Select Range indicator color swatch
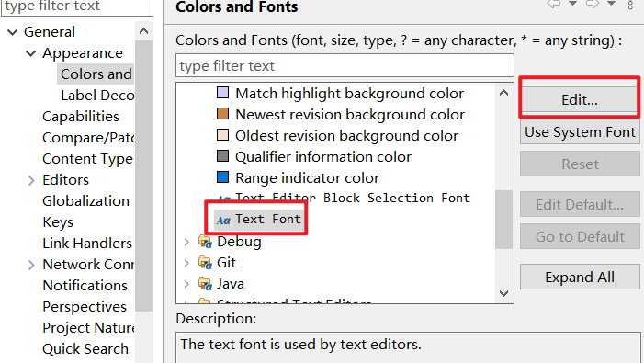Viewport: 644px width, 363px height. tap(222, 177)
